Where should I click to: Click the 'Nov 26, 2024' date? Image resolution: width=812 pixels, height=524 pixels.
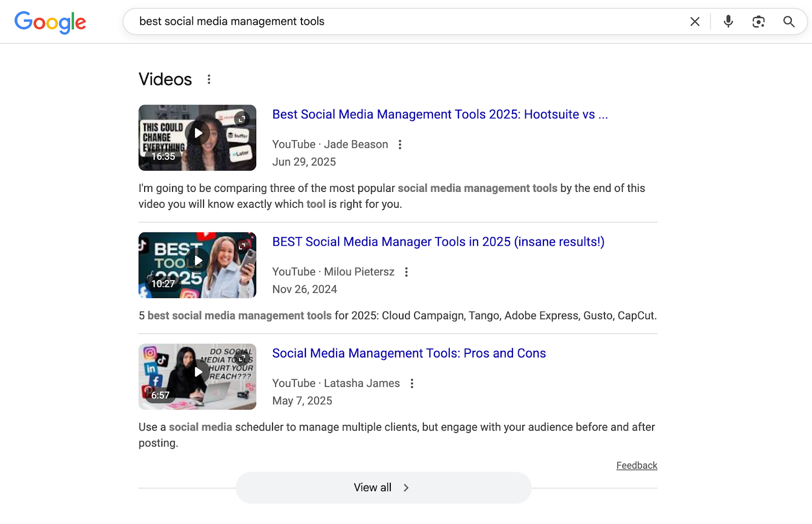304,289
